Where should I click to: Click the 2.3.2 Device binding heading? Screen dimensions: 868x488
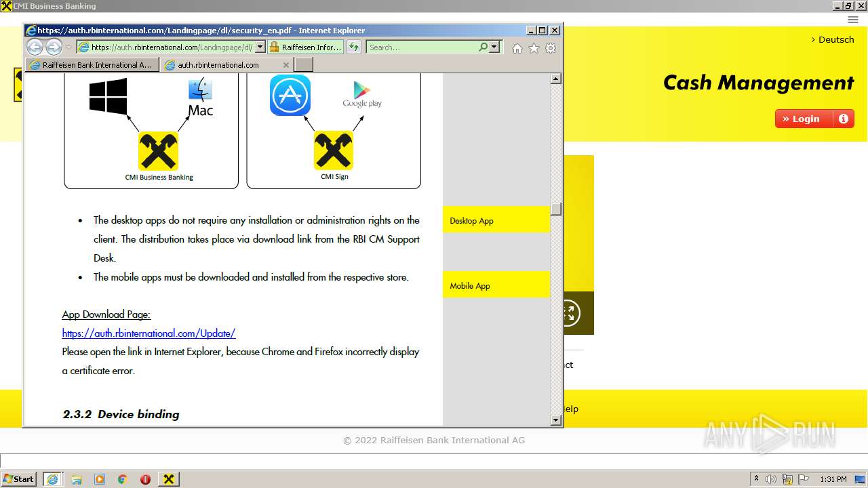[121, 414]
